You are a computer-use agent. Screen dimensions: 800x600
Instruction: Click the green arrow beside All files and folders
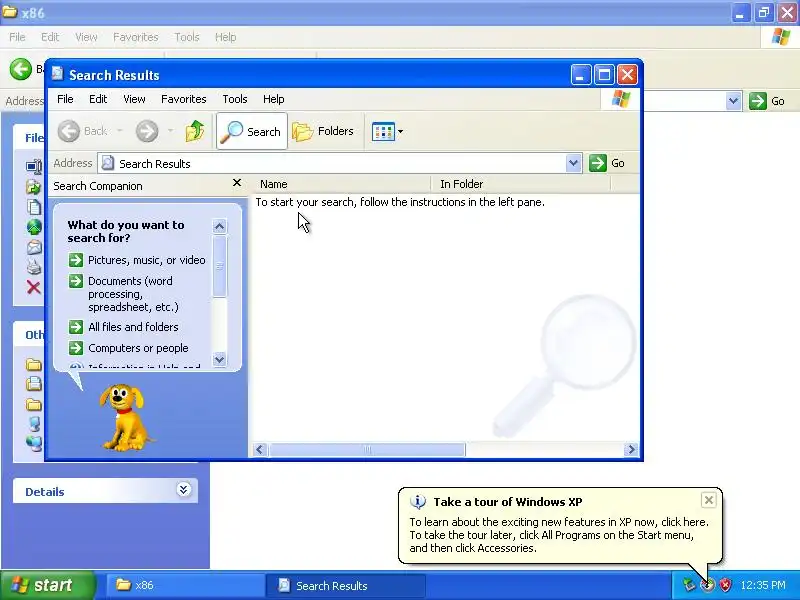pos(76,327)
